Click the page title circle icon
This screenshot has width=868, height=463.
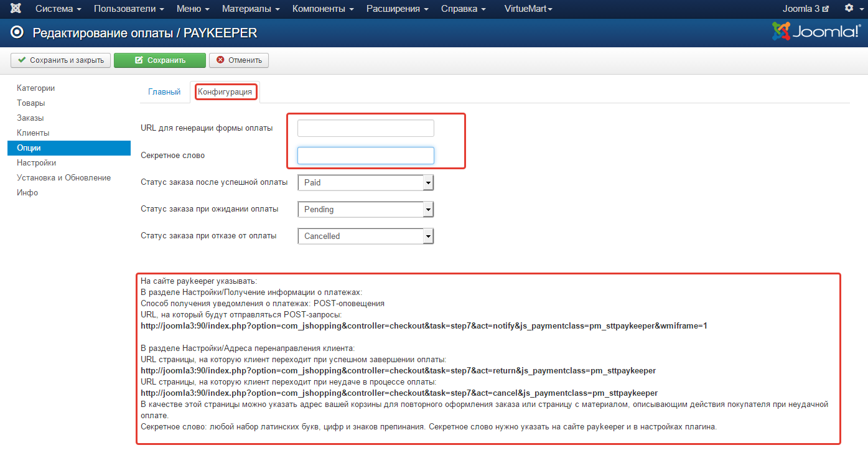(17, 33)
